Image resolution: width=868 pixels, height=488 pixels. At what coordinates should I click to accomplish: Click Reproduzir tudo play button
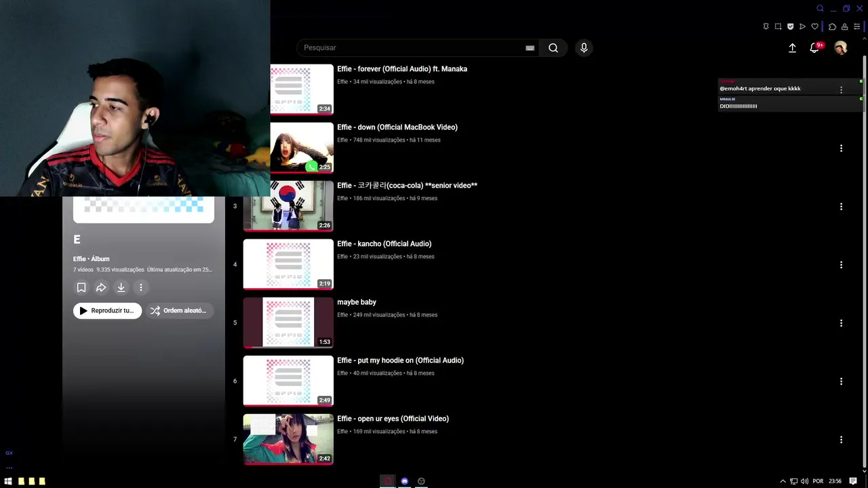tap(107, 310)
